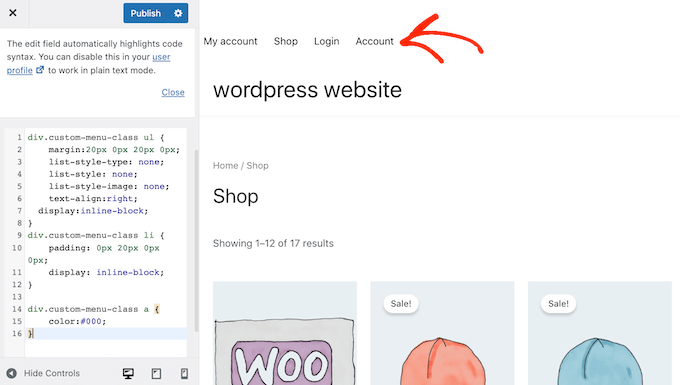Click the Shop breadcrumb text
The width and height of the screenshot is (680, 385).
coord(258,166)
